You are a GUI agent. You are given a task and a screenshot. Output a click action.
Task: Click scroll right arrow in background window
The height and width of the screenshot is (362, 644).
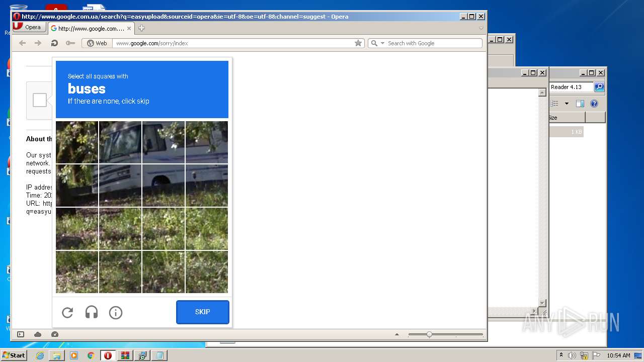point(534,311)
